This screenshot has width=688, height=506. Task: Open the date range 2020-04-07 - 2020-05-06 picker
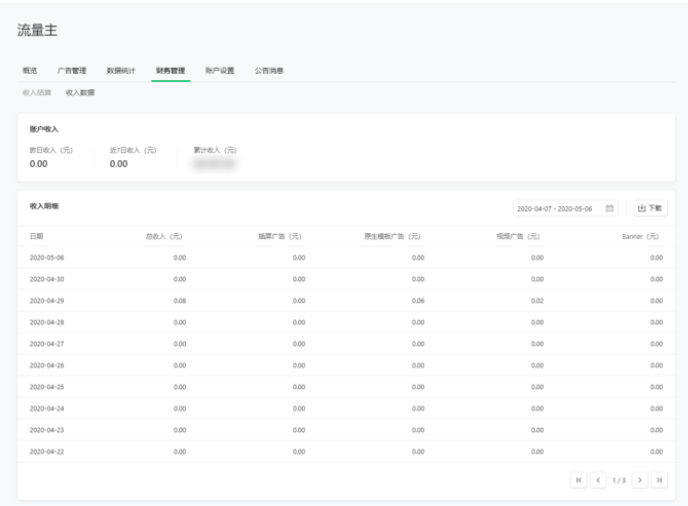(560, 208)
